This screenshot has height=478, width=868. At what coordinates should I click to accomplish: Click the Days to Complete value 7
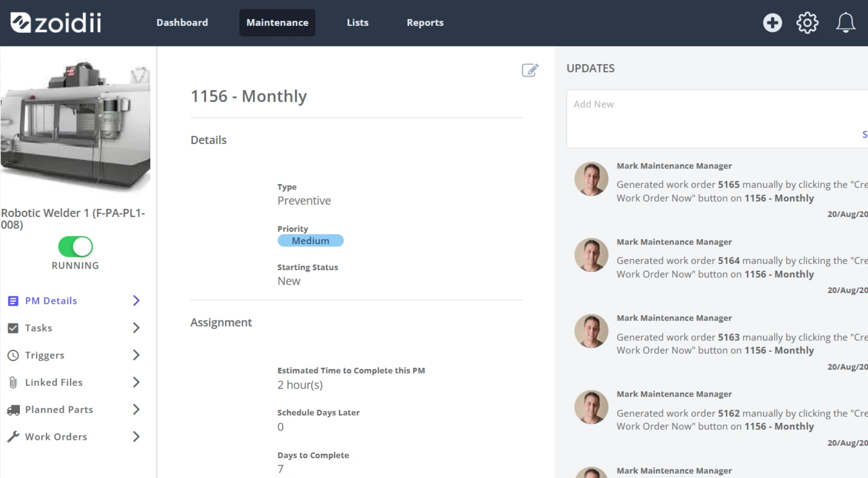(281, 469)
